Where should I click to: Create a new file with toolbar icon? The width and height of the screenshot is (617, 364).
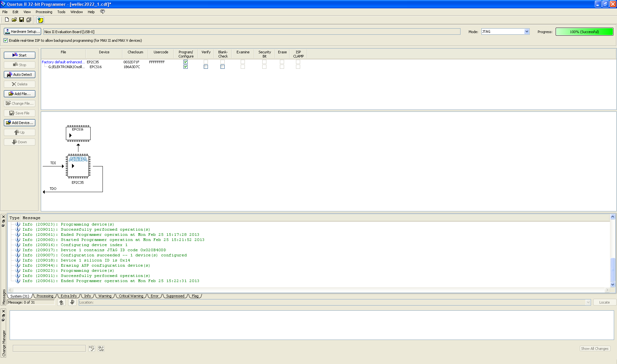7,20
